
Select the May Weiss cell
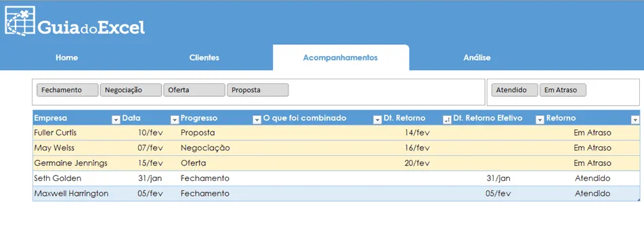[x=77, y=148]
